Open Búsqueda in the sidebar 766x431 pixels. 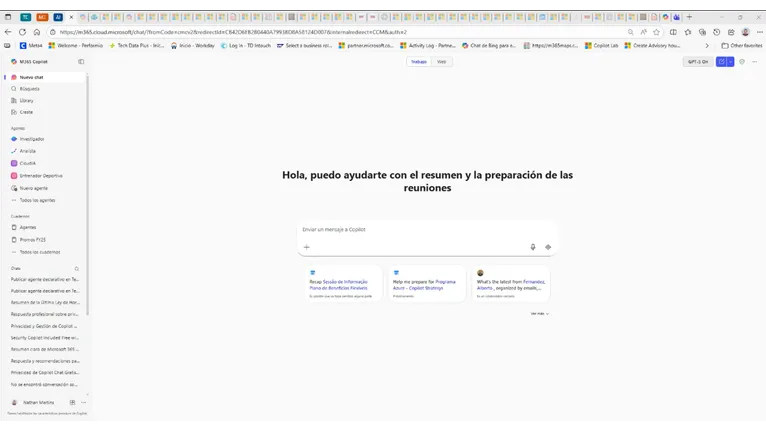coord(29,89)
